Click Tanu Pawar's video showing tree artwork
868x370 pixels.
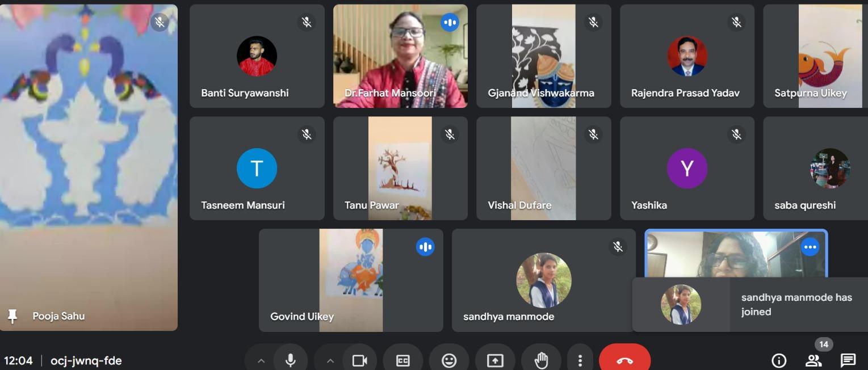coord(400,169)
